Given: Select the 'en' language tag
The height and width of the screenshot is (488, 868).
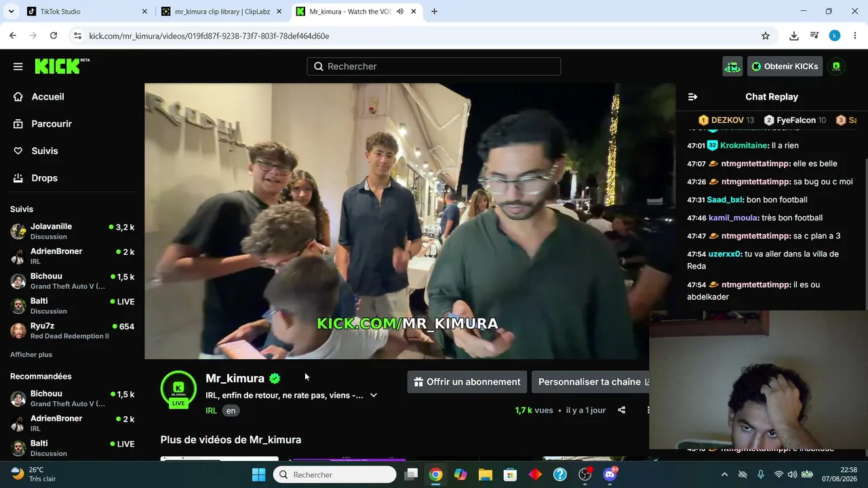Looking at the screenshot, I should [231, 411].
